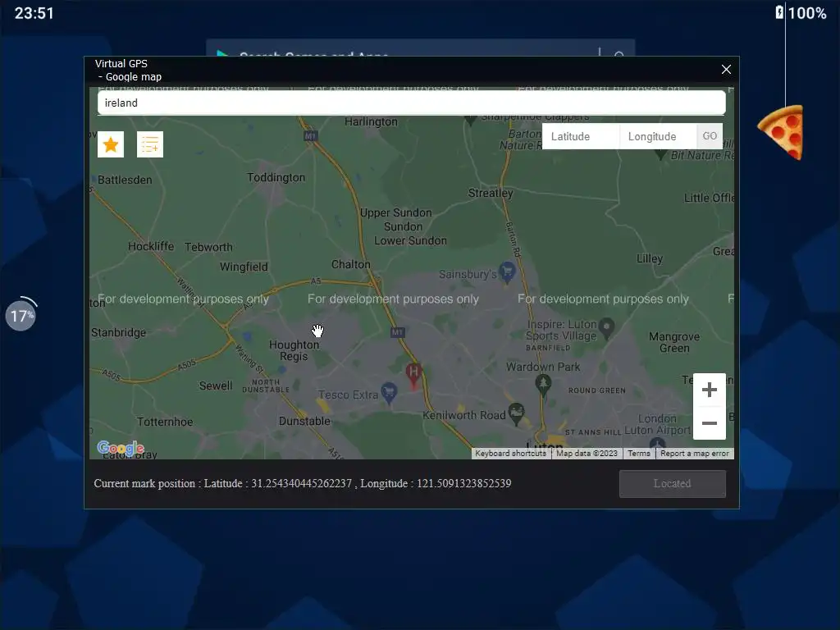840x630 pixels.
Task: Click the London Luton Airport marker
Action: coord(657,444)
